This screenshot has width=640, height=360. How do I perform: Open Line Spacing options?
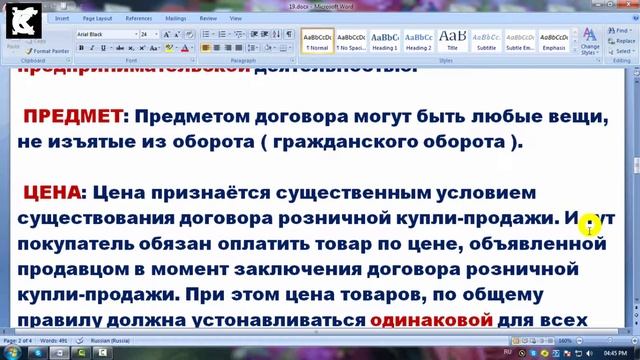[x=252, y=48]
